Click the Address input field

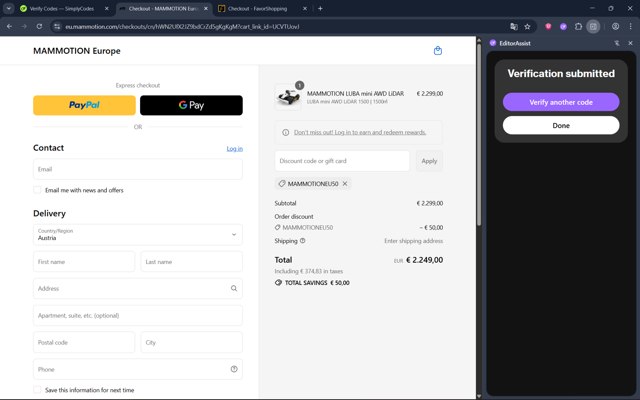[138, 289]
